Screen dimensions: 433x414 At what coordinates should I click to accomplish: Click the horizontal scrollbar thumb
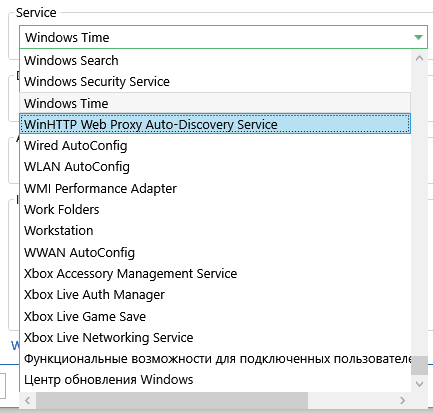pyautogui.click(x=172, y=400)
